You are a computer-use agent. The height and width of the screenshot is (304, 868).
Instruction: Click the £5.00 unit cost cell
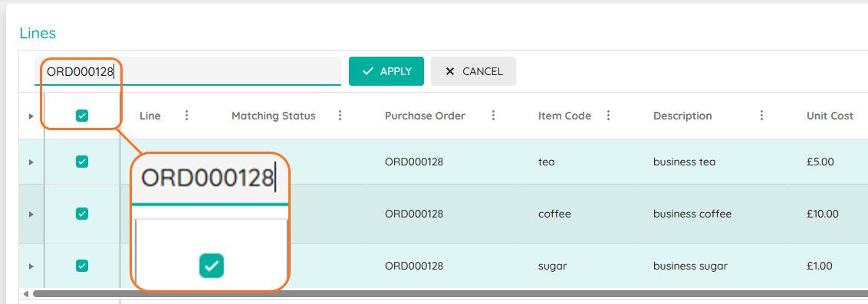pos(820,162)
